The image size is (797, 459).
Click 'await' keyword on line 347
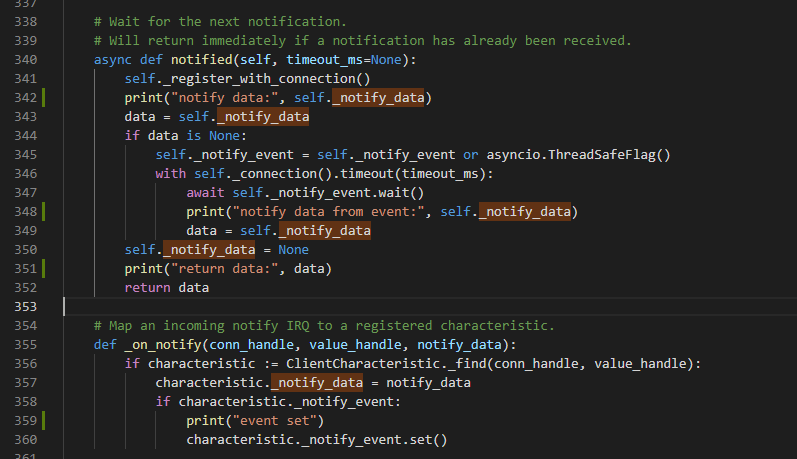205,193
